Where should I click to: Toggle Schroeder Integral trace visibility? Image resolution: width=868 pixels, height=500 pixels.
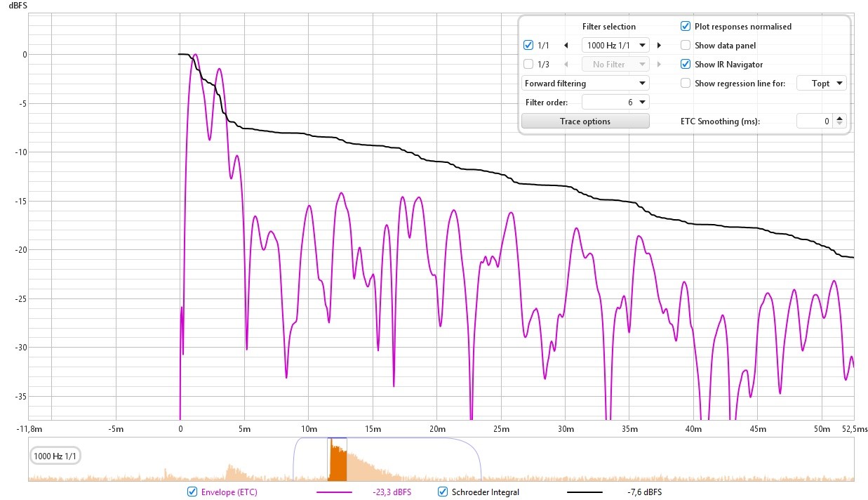[443, 492]
